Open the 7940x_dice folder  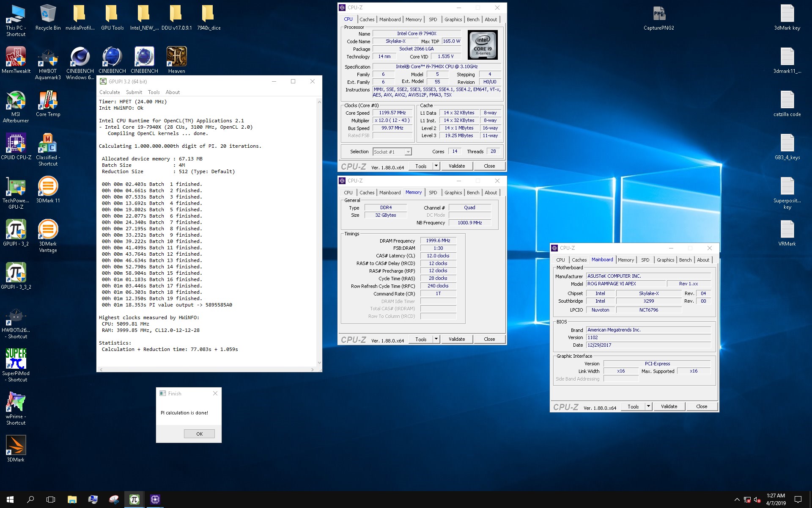point(208,18)
